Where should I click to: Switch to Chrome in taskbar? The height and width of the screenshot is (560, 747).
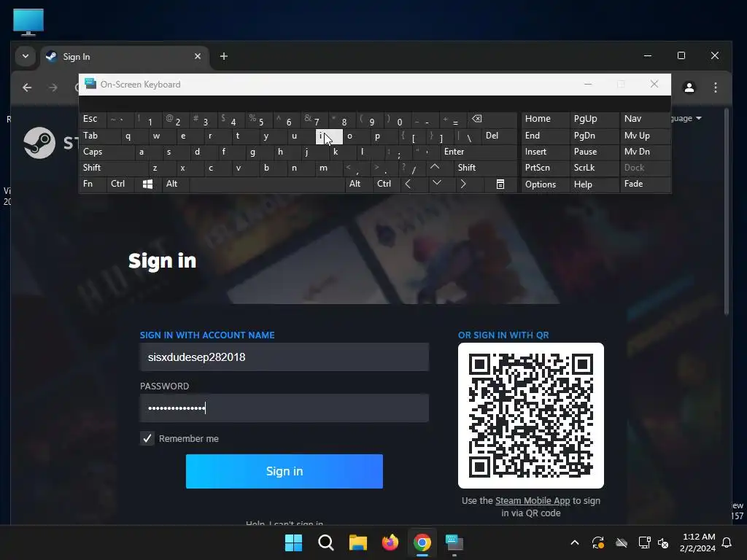point(422,542)
